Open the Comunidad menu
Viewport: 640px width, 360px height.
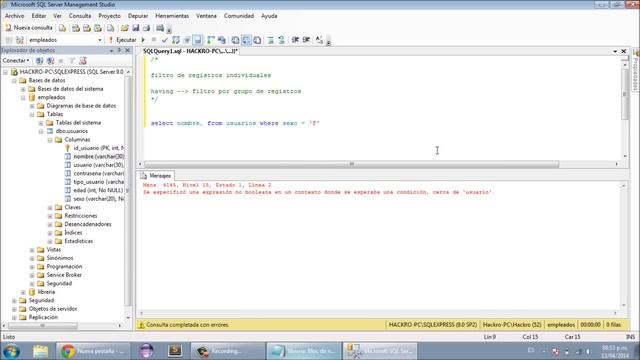pyautogui.click(x=239, y=16)
